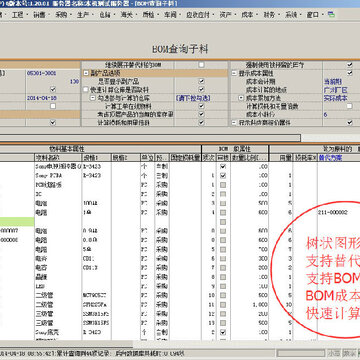Screen dimensions: 360x360
Task: Toggle 展开 checkbox in Sony底壳 row
Action: point(223,332)
